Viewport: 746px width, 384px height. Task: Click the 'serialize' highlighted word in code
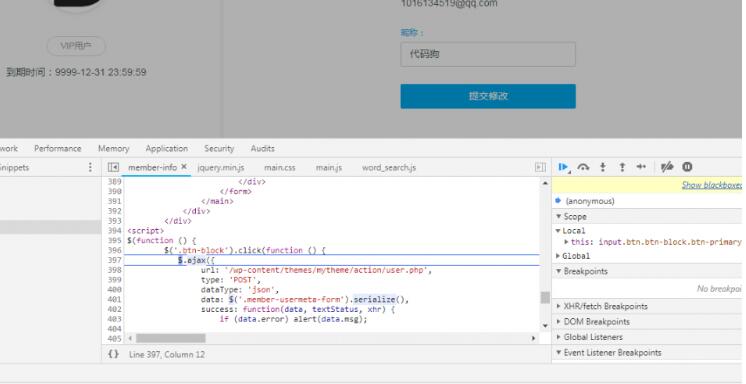[x=374, y=299]
